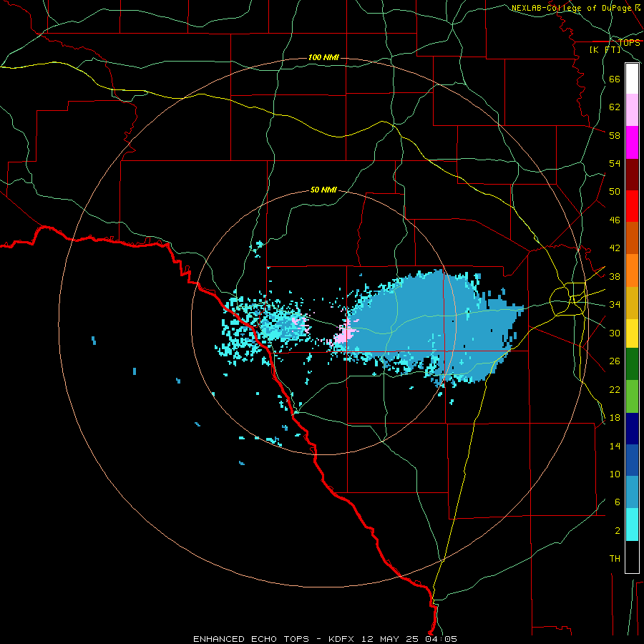
Task: Click the magenta legend swatch
Action: [632, 142]
